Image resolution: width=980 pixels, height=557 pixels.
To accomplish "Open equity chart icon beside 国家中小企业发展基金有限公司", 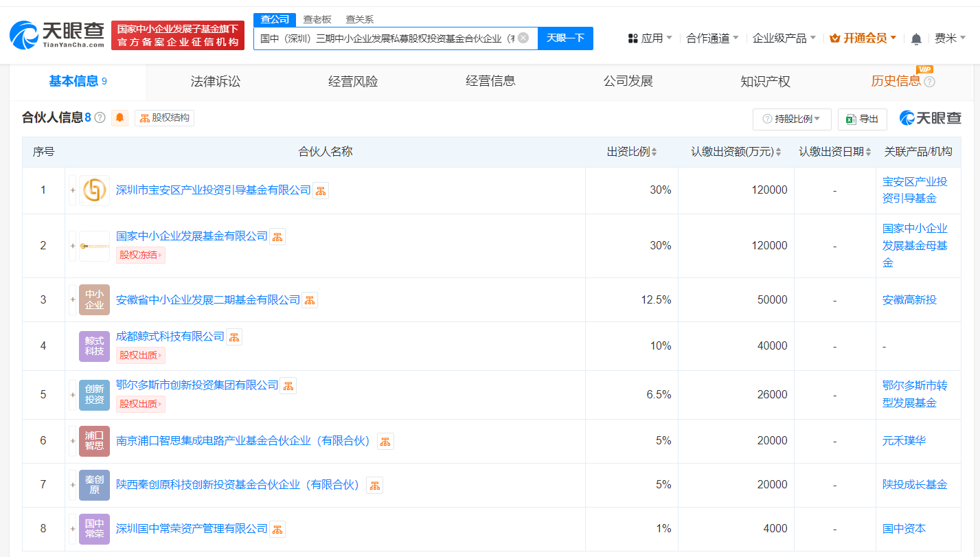I will click(277, 236).
